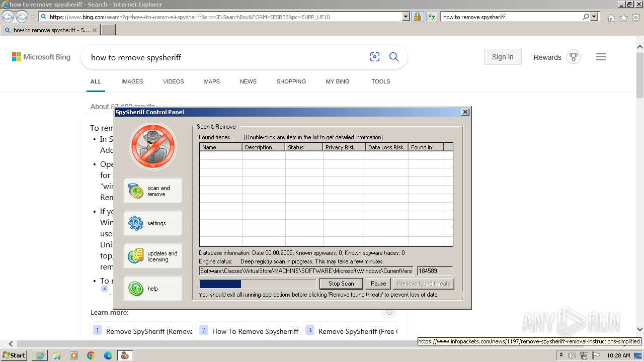
Task: Open link Remove SpySheriff (Free
Action: coord(358,331)
